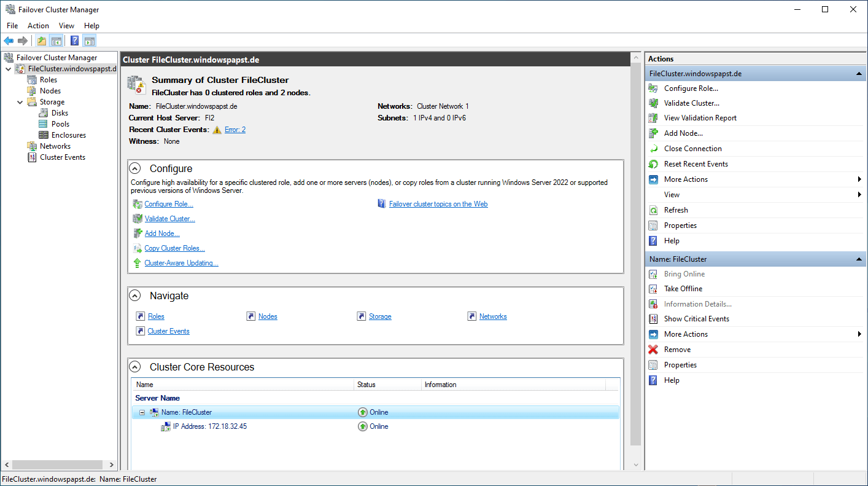
Task: Click the Add Node icon in Actions pane
Action: click(x=653, y=133)
